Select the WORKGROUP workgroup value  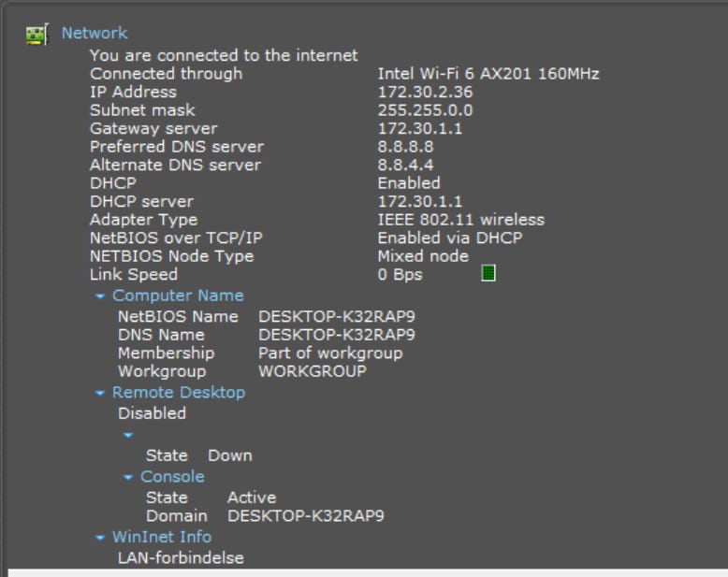click(x=313, y=371)
